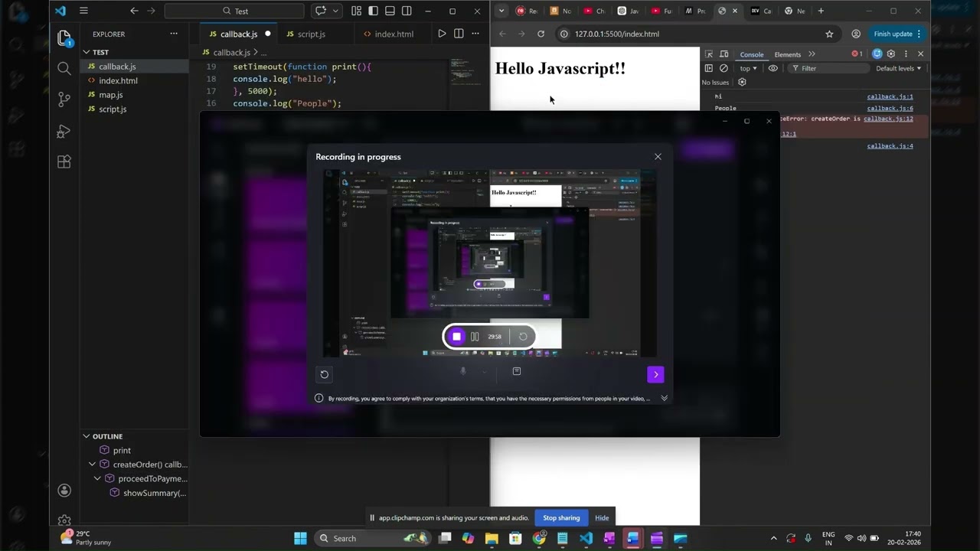
Task: Open VS Code Run and Debug view
Action: pyautogui.click(x=64, y=131)
